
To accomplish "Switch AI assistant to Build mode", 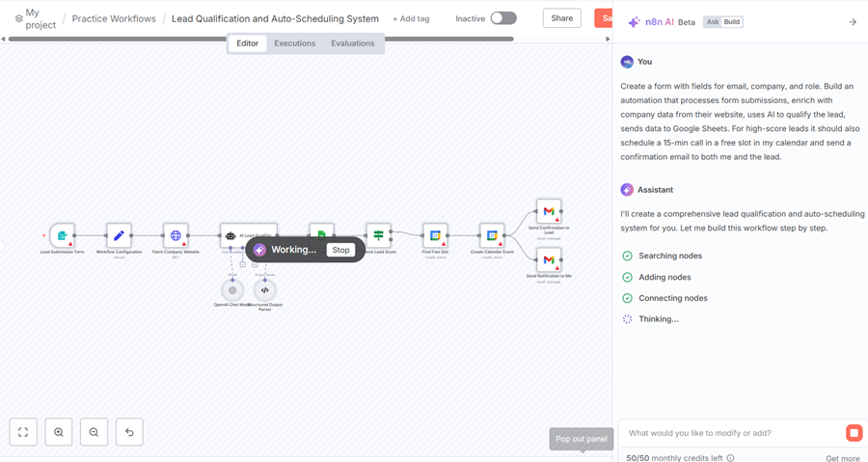I will [732, 22].
